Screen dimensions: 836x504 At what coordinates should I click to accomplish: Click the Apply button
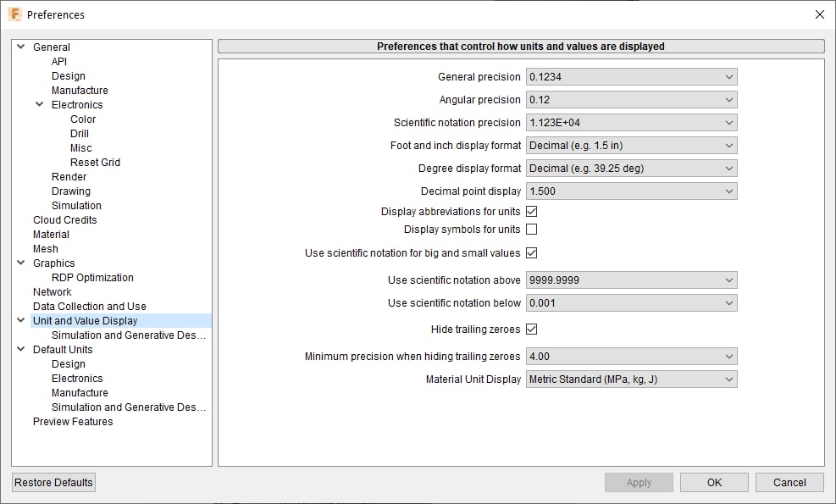coord(639,482)
